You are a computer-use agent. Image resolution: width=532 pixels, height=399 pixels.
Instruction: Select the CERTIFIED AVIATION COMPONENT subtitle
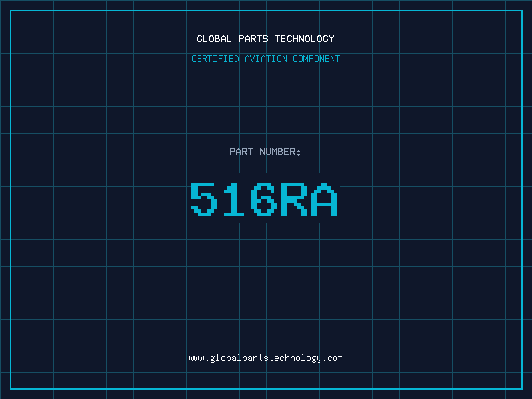click(x=265, y=59)
